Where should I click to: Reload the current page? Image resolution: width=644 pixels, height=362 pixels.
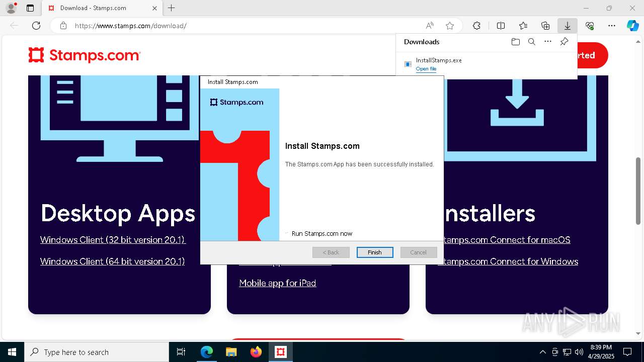36,26
